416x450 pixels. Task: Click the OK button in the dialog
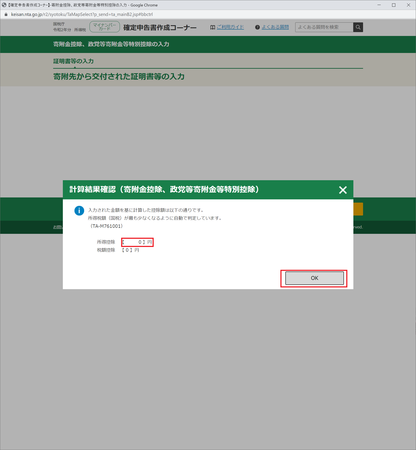314,278
